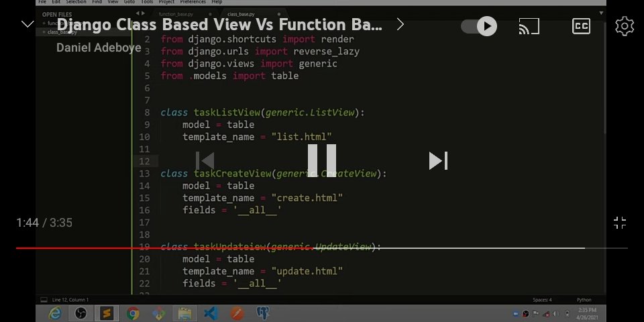
Task: Open the video settings gear
Action: point(625,26)
